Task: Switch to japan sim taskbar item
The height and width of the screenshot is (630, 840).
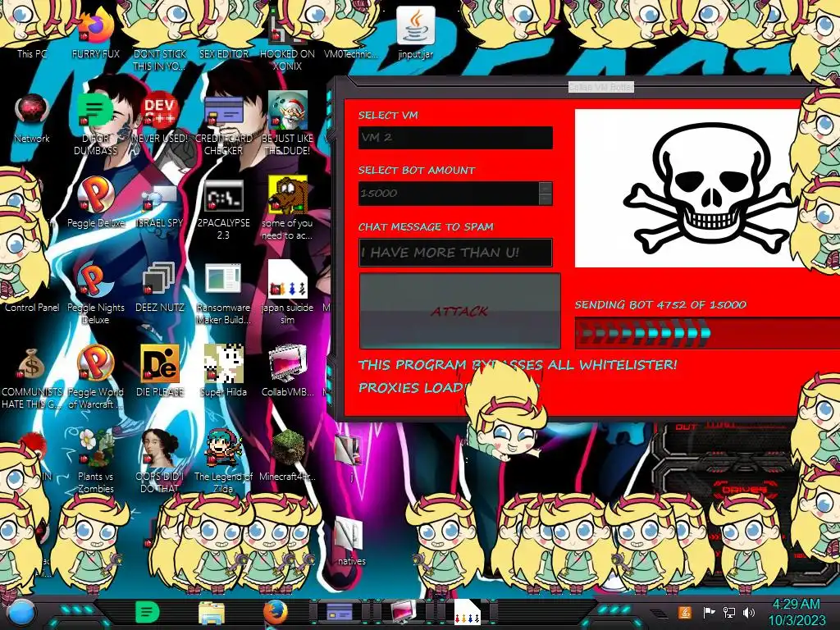Action: [x=467, y=612]
